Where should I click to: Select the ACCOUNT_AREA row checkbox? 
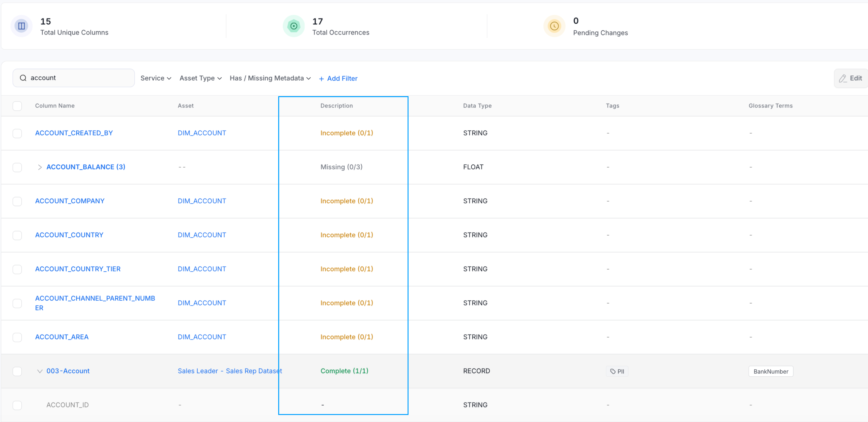(17, 337)
